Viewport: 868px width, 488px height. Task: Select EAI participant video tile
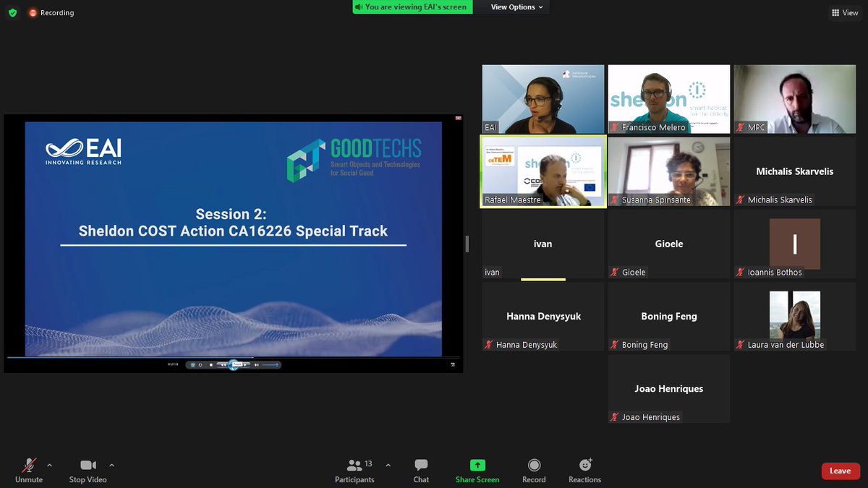(x=543, y=99)
